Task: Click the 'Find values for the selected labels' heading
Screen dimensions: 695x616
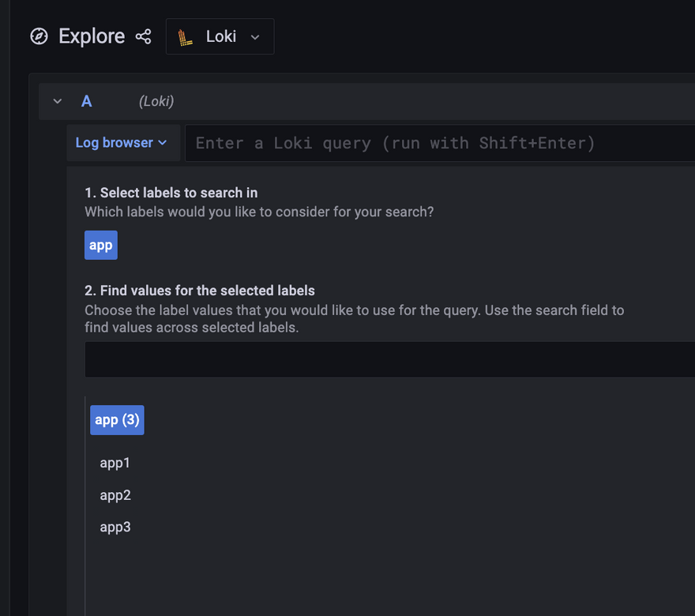Action: point(200,291)
